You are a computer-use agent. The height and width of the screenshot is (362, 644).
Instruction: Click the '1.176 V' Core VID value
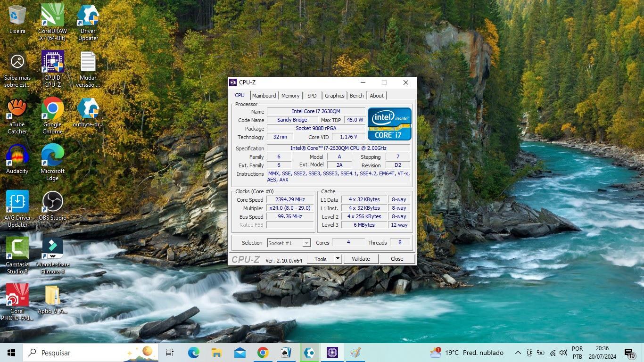click(x=348, y=137)
